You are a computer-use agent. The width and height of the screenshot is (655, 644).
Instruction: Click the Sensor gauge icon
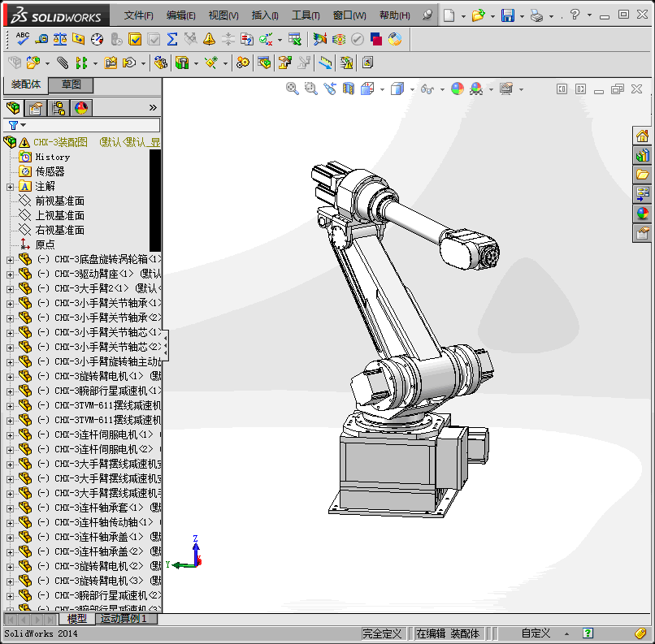click(97, 39)
